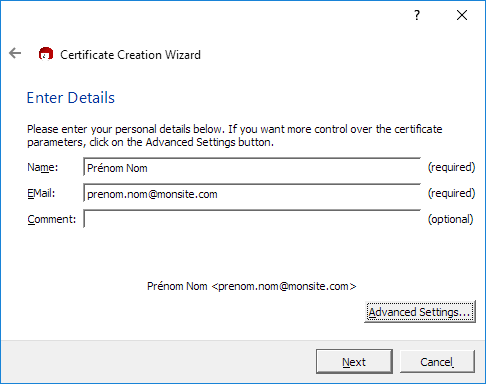Focus the empty Comment input field
The height and width of the screenshot is (384, 486).
pyautogui.click(x=252, y=219)
